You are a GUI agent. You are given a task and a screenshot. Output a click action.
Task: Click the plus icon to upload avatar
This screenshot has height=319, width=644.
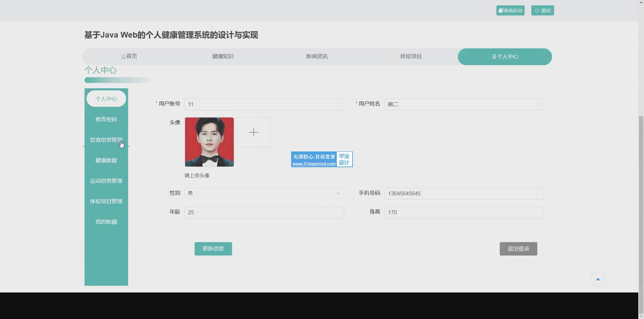click(253, 132)
